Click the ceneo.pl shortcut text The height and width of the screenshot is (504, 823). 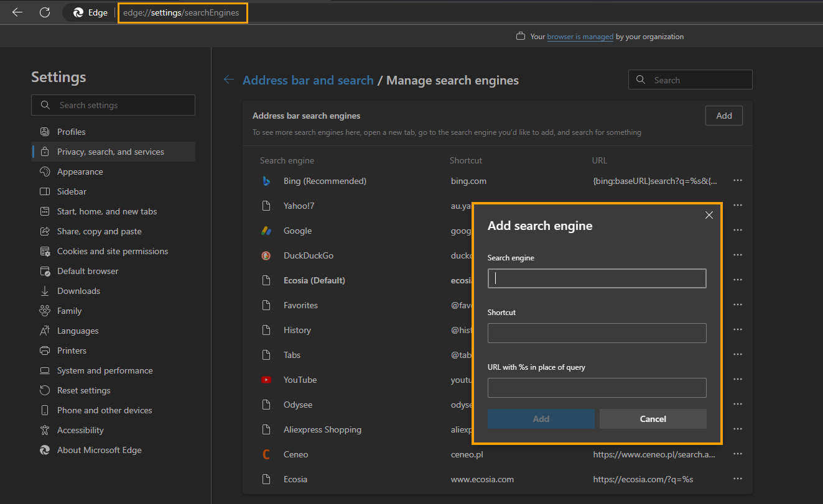click(x=467, y=454)
